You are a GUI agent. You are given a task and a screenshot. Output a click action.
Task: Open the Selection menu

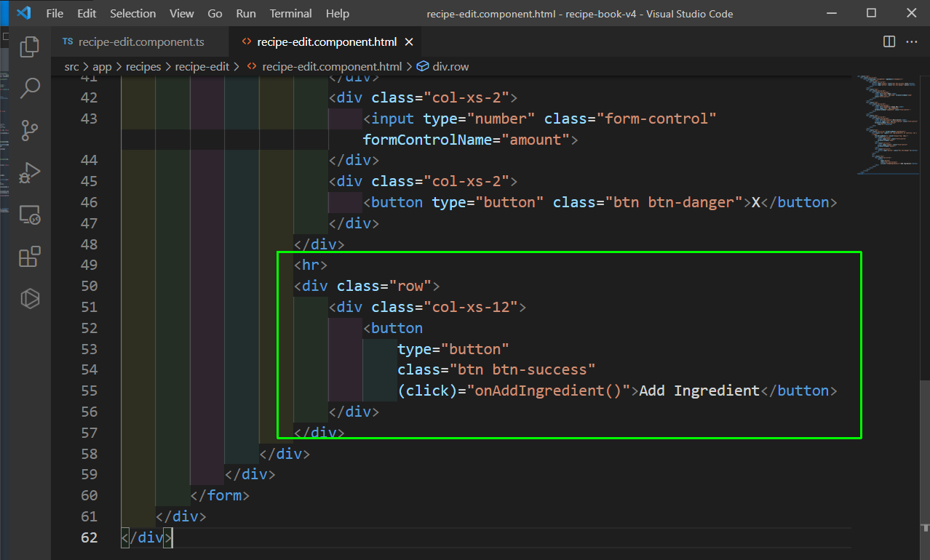[x=133, y=13]
